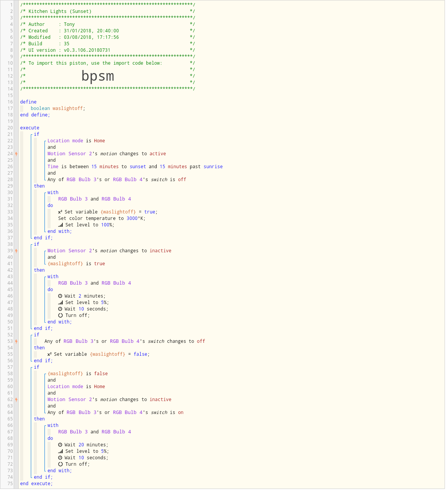This screenshot has width=448, height=492.
Task: Click the do keyword on line 32
Action: click(50, 205)
